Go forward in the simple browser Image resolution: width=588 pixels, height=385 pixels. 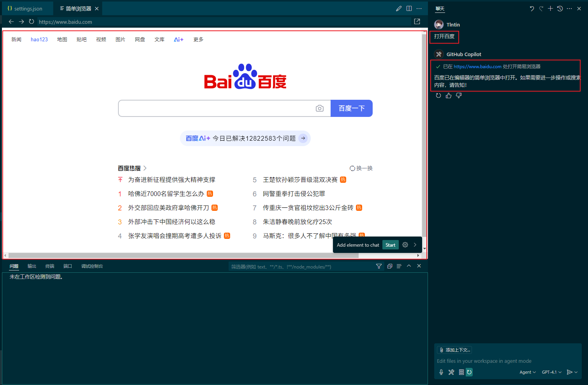coord(21,22)
